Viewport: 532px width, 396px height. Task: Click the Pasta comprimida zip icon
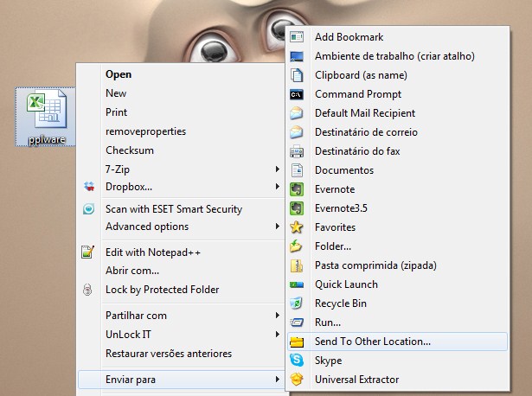pos(297,265)
